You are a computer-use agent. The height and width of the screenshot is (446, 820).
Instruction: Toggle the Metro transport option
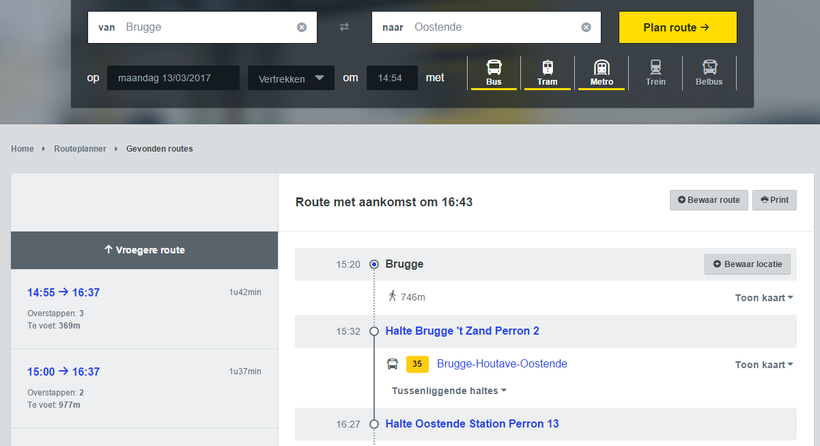pos(601,72)
